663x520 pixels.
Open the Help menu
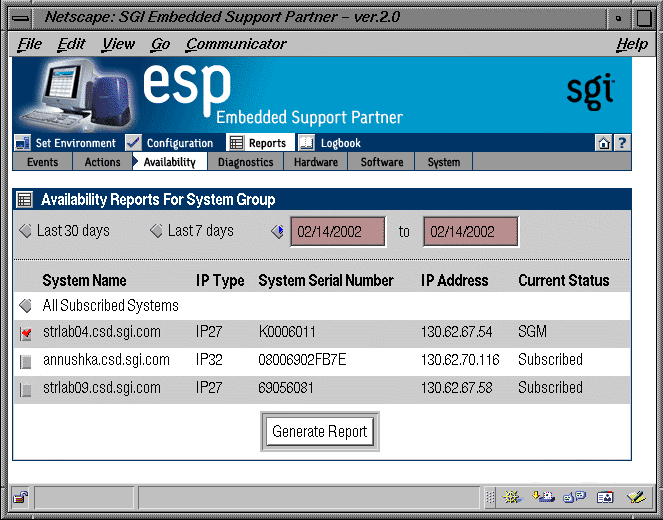point(632,44)
